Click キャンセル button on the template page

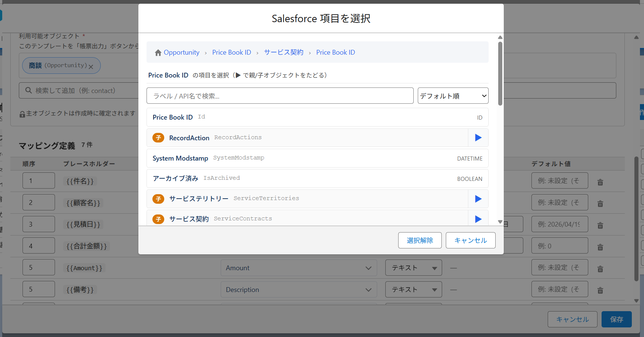click(572, 319)
